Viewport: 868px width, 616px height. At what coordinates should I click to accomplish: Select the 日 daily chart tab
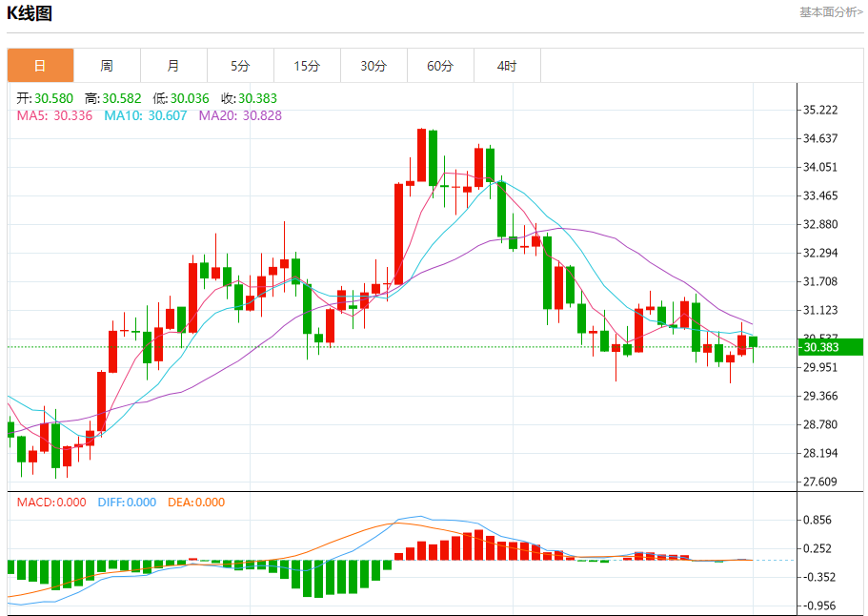click(40, 66)
